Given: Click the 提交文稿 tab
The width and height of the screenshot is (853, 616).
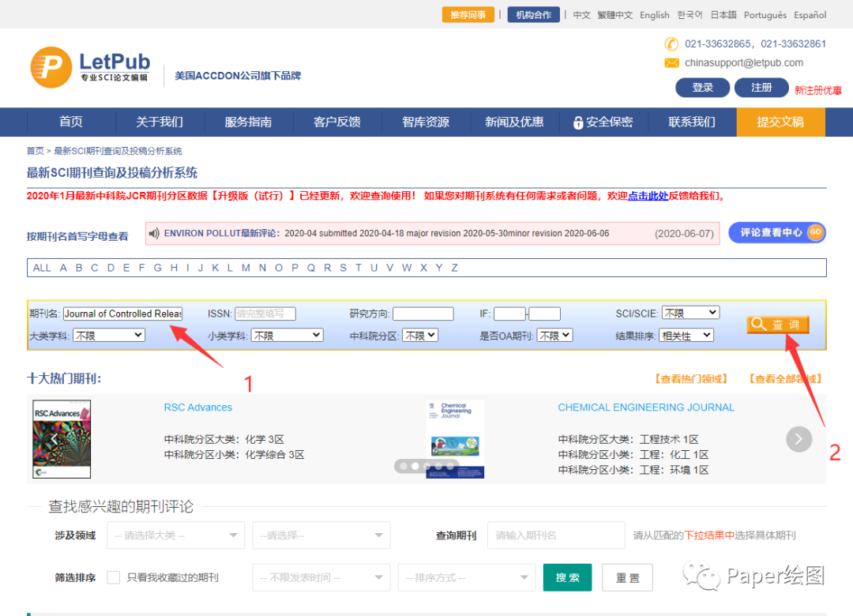Looking at the screenshot, I should click(x=780, y=122).
